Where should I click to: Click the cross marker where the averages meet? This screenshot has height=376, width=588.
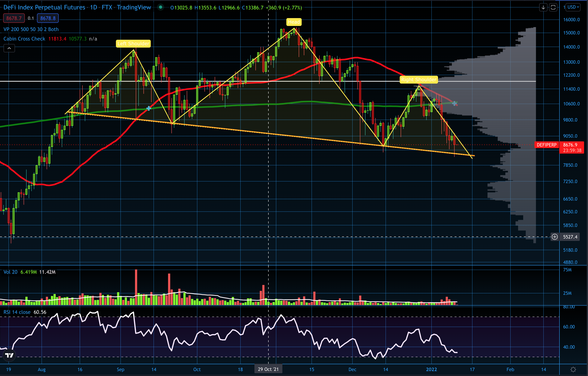[454, 103]
